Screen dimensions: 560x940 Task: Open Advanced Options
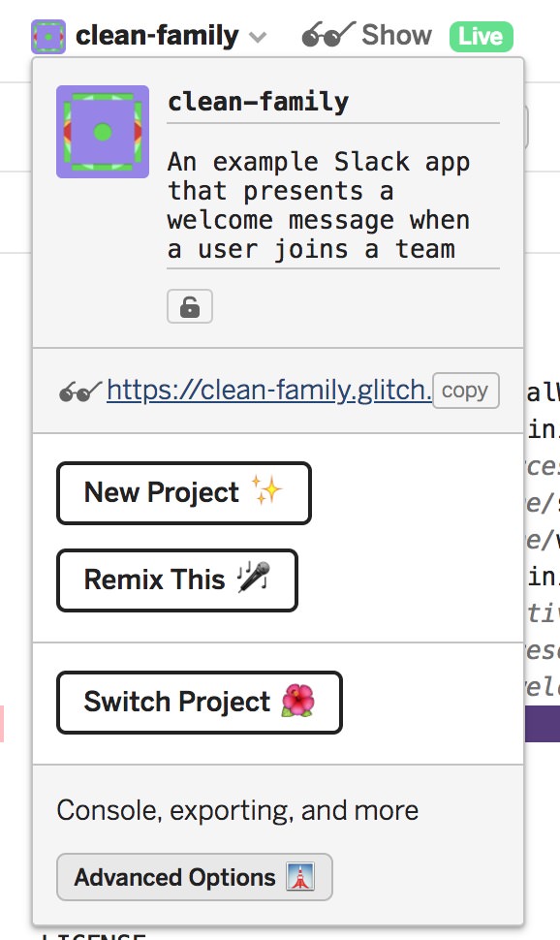(x=194, y=877)
